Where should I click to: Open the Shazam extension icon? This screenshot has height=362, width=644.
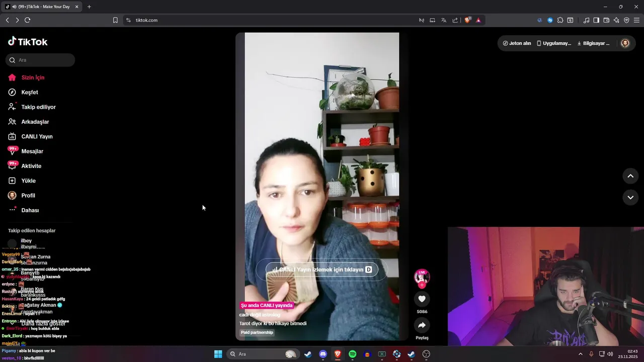click(x=550, y=20)
